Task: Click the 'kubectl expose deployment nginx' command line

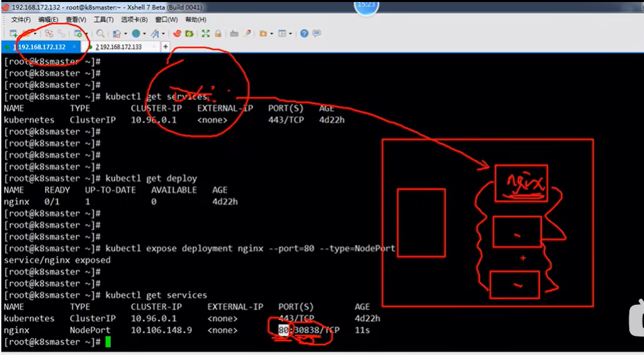Action: pyautogui.click(x=250, y=248)
